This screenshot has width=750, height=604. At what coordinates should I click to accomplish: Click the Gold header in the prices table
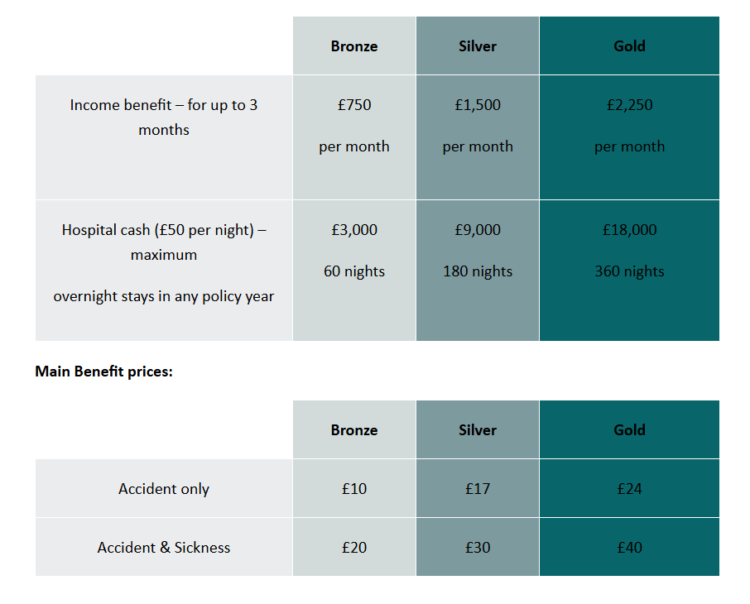[x=629, y=430]
